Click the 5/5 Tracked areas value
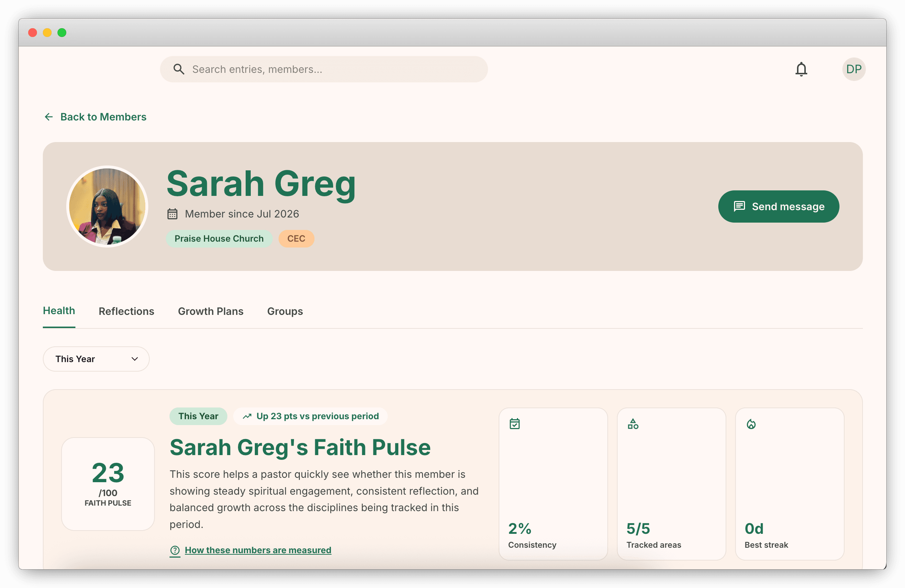Image resolution: width=905 pixels, height=588 pixels. [638, 528]
